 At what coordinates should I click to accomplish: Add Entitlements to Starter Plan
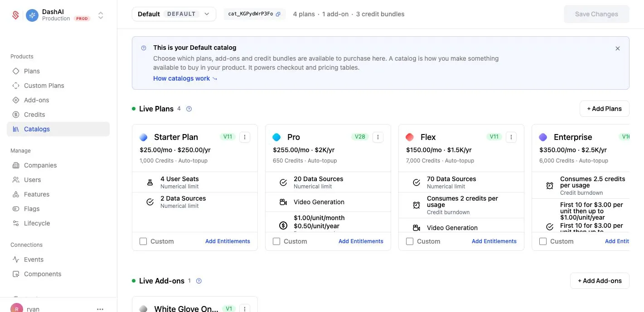tap(228, 241)
